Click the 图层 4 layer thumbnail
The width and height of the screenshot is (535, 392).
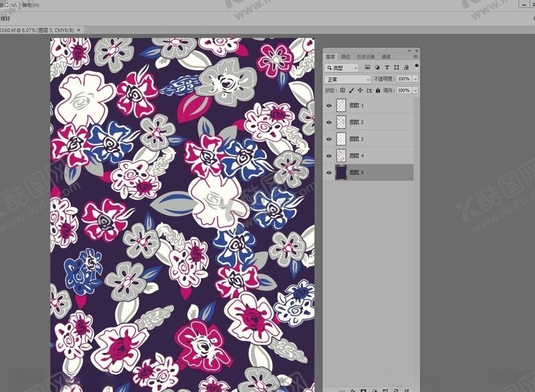[341, 156]
